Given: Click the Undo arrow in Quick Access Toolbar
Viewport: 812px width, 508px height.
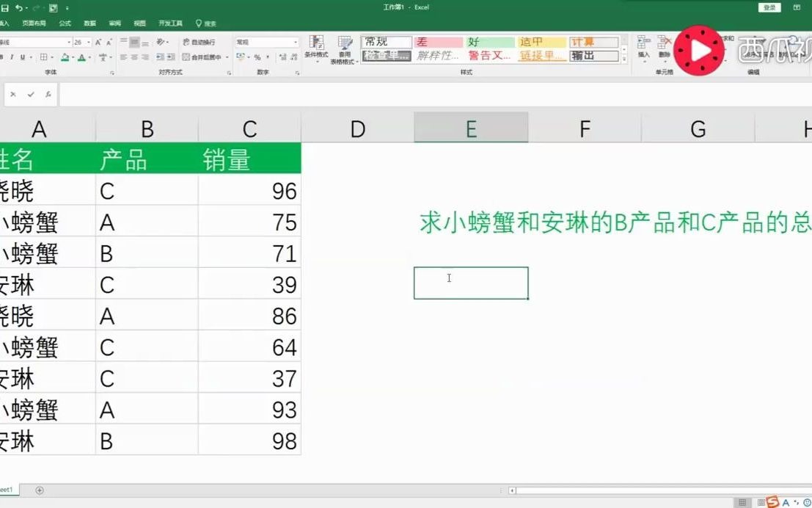Looking at the screenshot, I should [x=19, y=8].
